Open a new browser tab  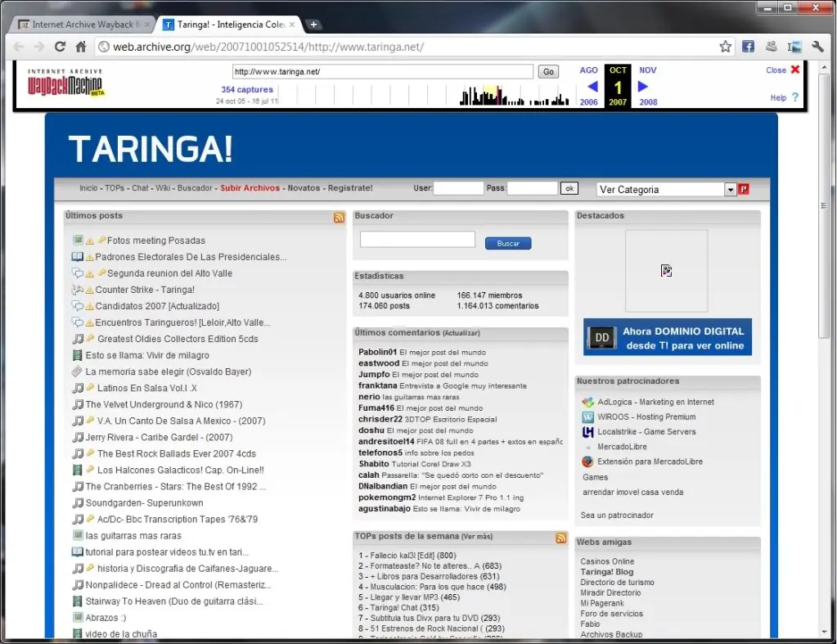314,25
